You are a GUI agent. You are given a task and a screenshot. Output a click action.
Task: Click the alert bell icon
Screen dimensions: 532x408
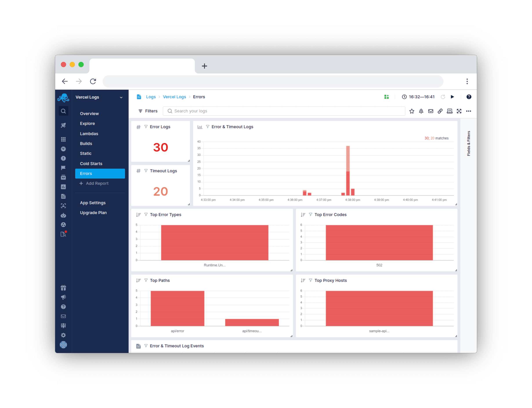point(421,111)
